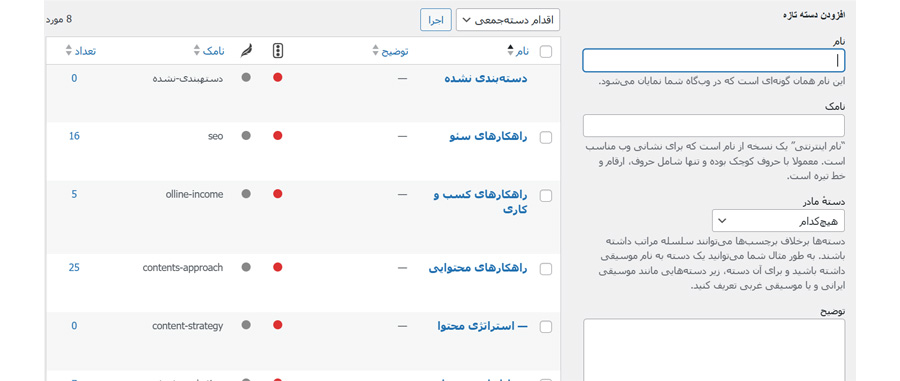
Task: Check the راهکارهای سئو category checkbox
Action: coord(546,138)
